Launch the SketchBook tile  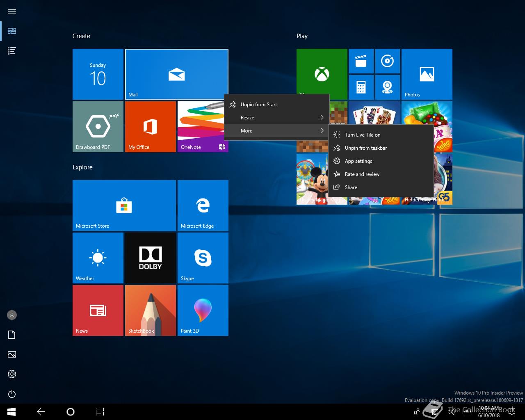click(151, 310)
